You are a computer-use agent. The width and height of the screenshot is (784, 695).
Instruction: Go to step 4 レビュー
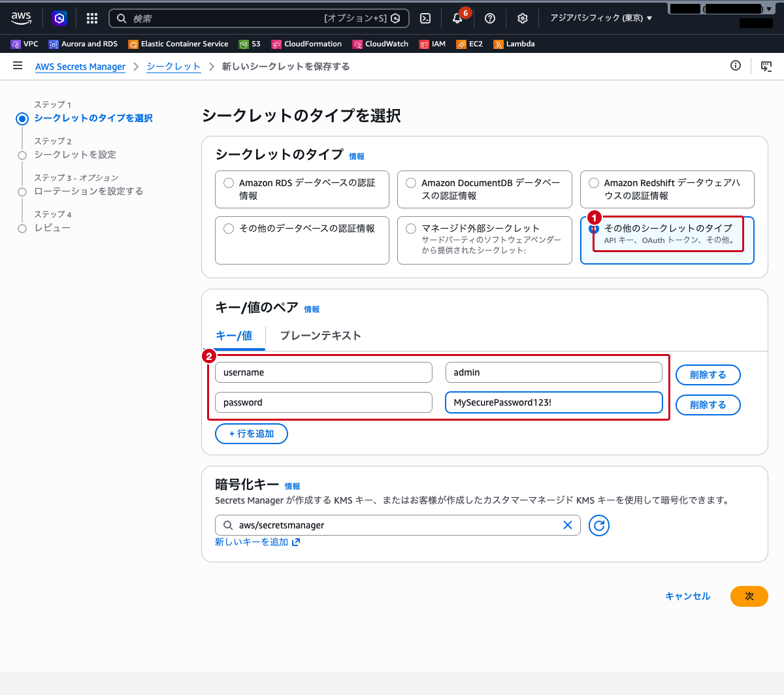point(52,228)
